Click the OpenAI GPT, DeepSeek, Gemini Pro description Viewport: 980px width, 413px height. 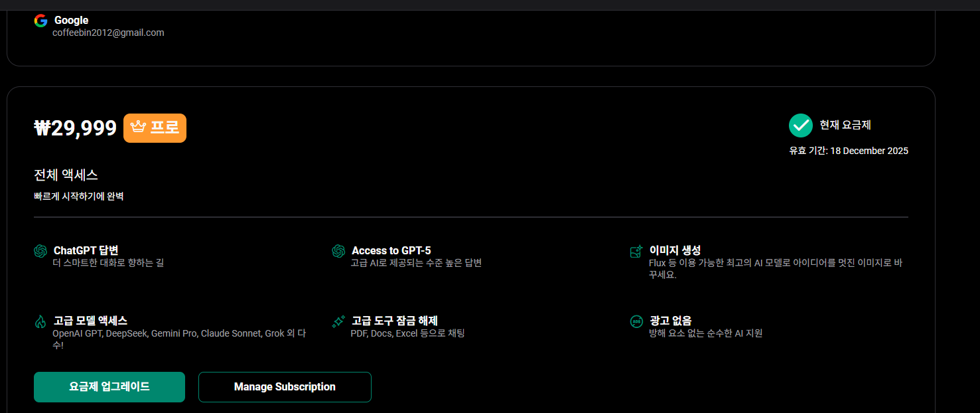[179, 339]
